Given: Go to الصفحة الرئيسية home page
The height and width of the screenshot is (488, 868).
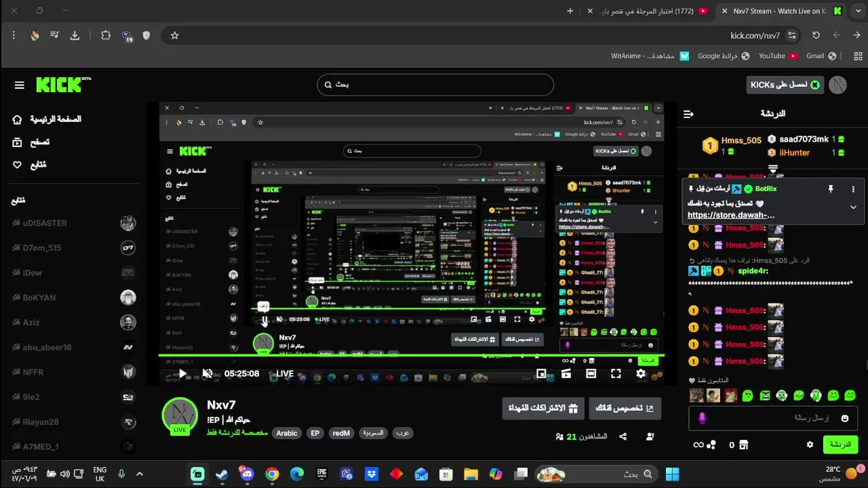Looking at the screenshot, I should tap(47, 119).
